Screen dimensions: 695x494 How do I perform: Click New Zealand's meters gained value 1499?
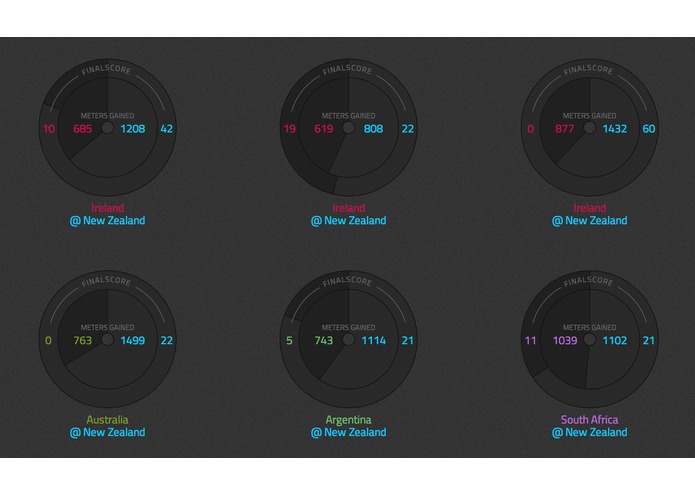click(133, 341)
